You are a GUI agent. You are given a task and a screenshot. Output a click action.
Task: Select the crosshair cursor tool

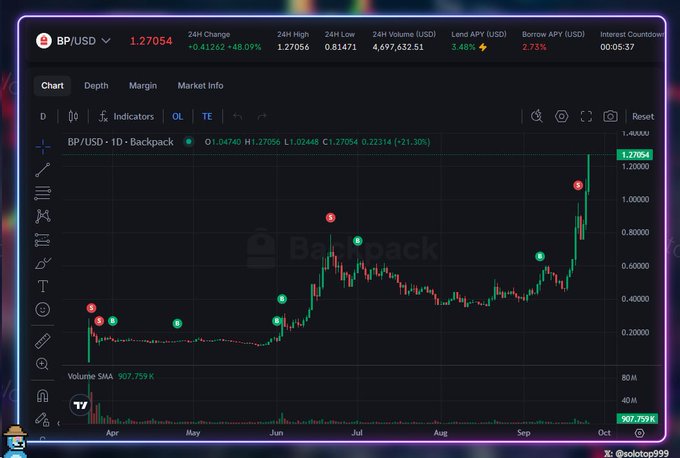43,147
